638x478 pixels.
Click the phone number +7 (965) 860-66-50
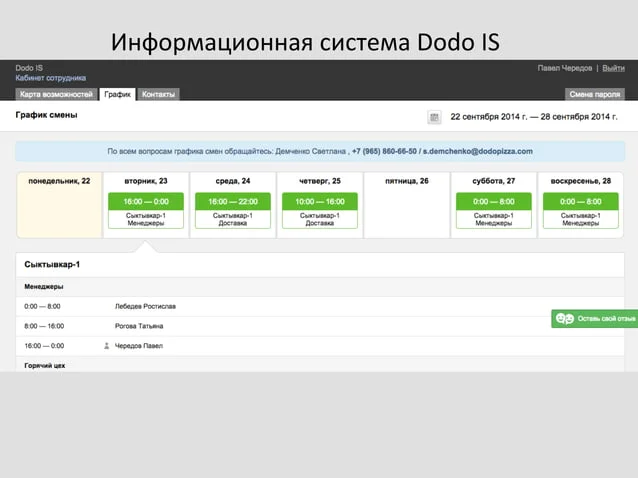(x=384, y=151)
